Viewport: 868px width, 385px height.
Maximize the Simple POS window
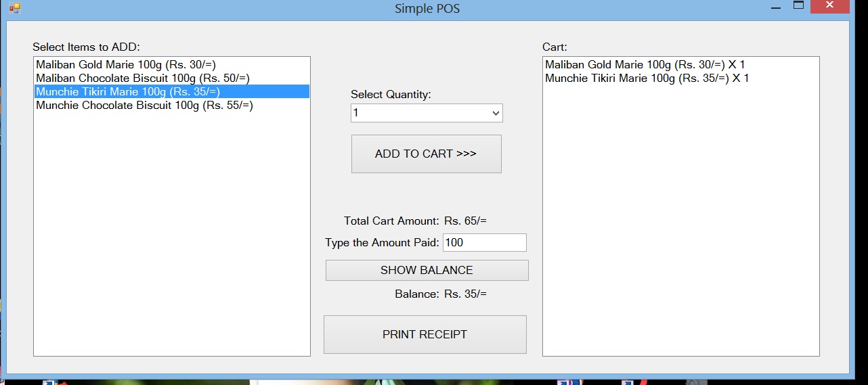coord(798,6)
